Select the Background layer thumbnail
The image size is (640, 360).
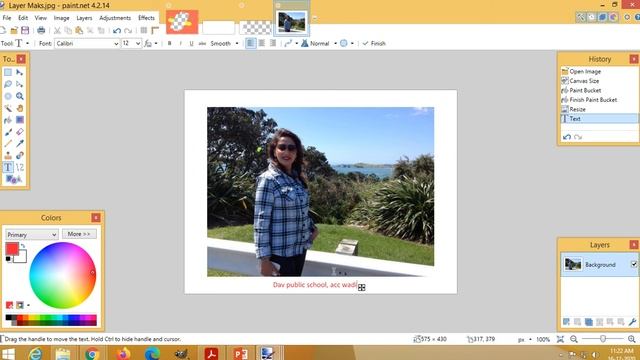coord(573,264)
